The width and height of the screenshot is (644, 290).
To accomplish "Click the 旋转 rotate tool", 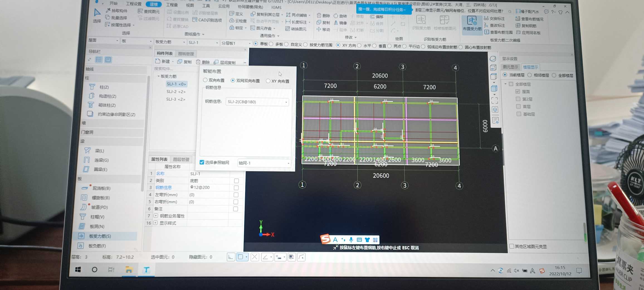I will (x=340, y=16).
